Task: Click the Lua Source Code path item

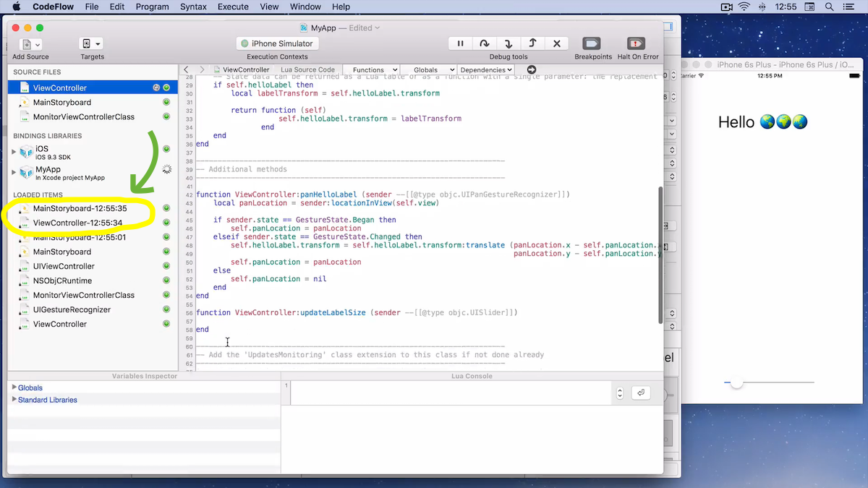Action: [307, 69]
